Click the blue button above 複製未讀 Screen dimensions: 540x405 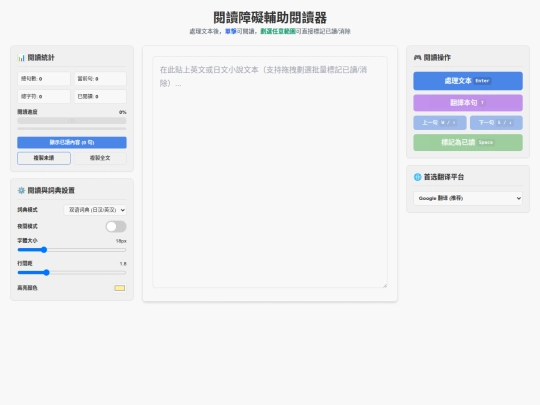click(72, 142)
